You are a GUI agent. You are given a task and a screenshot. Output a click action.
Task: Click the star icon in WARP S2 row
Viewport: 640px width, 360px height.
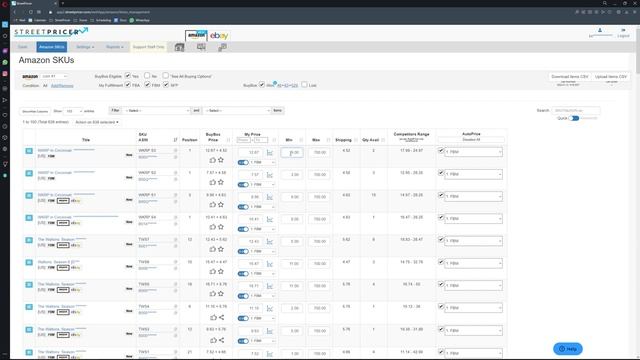[221, 182]
